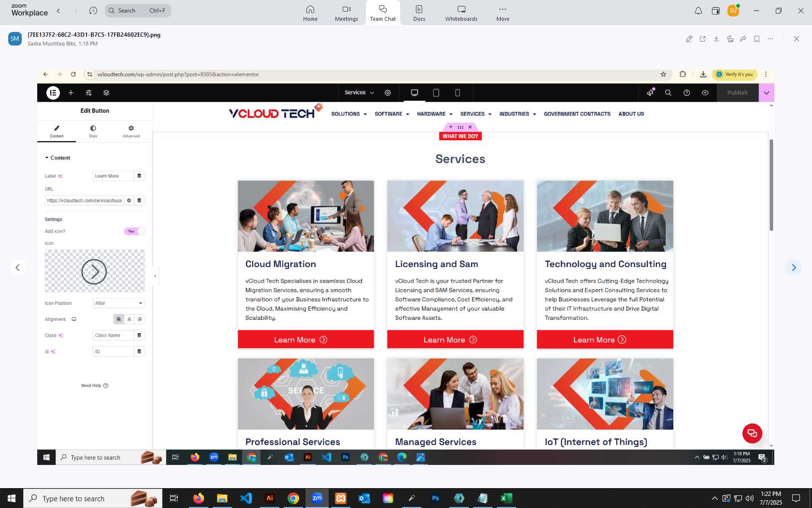Click the Elementor help question icon
812x508 pixels.
tap(687, 92)
